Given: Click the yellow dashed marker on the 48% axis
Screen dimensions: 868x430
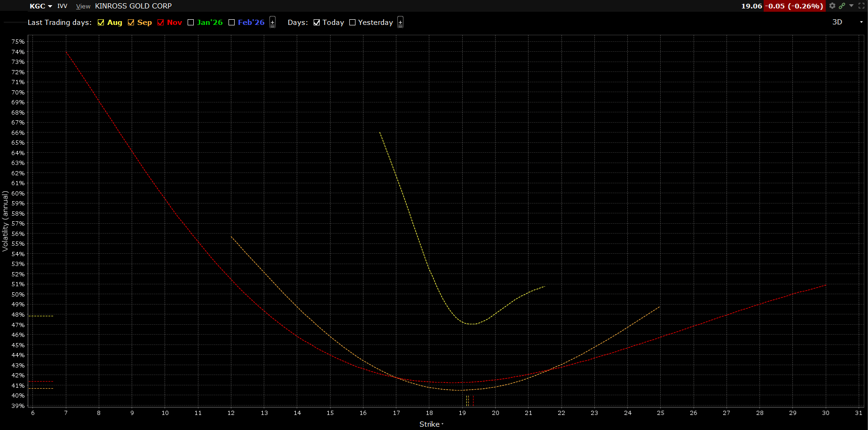Looking at the screenshot, I should click(x=41, y=316).
